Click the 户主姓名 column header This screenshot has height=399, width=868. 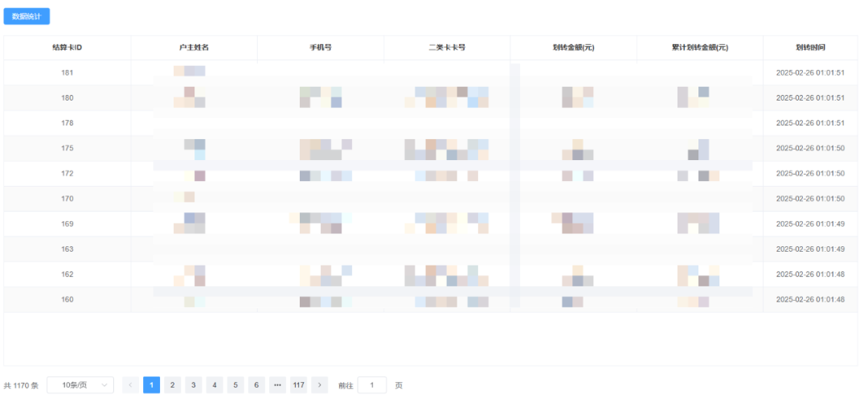(x=194, y=47)
